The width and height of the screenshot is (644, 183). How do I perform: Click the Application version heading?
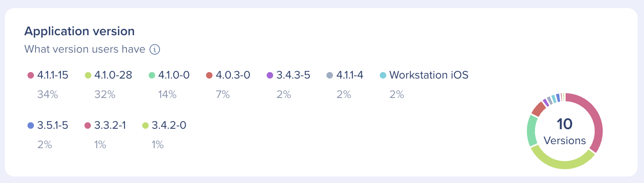point(80,31)
